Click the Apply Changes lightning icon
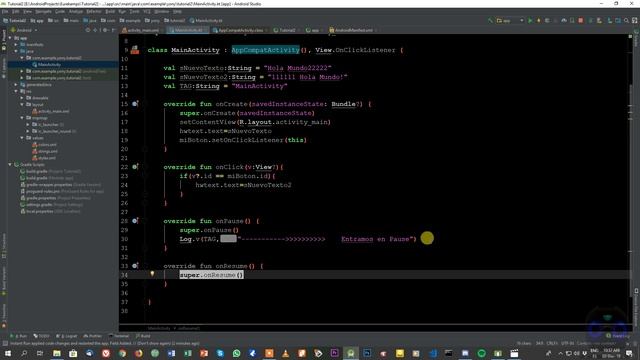The image size is (640, 360). (538, 20)
